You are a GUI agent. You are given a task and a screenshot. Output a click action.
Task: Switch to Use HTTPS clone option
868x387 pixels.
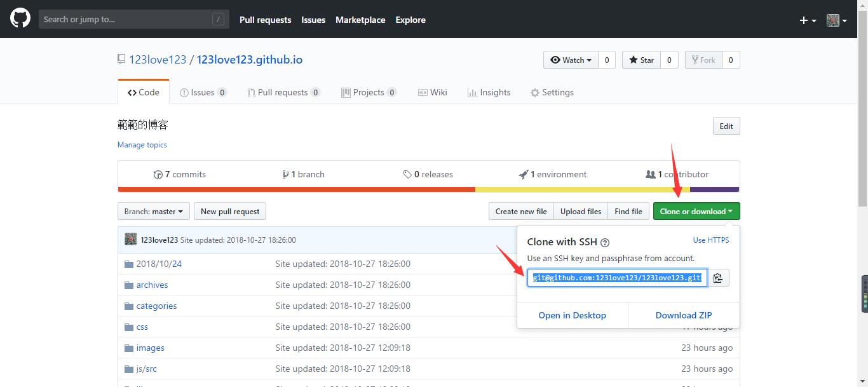711,240
